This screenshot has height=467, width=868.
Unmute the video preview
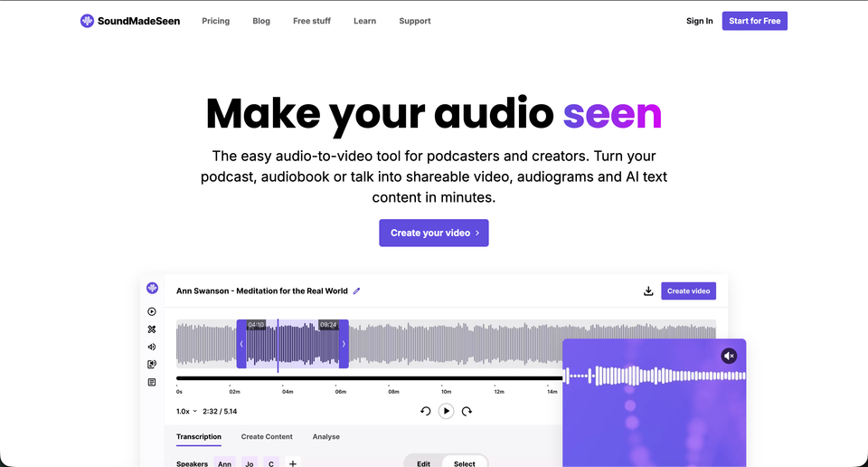(x=729, y=356)
